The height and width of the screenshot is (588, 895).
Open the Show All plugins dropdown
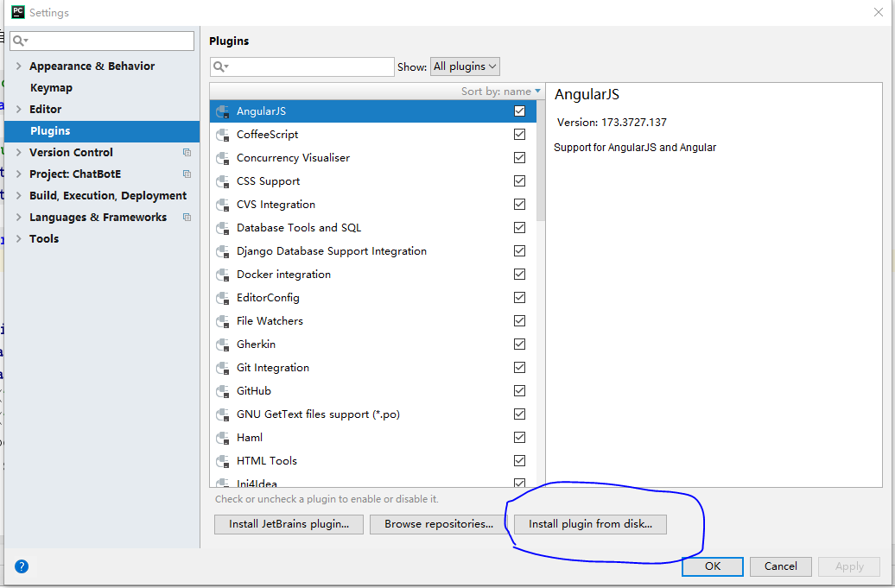click(x=465, y=66)
